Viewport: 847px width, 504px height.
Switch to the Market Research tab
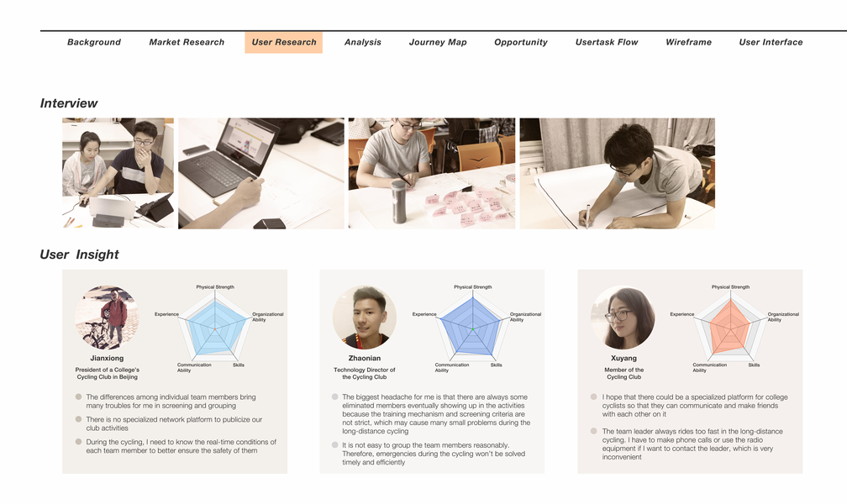point(187,42)
